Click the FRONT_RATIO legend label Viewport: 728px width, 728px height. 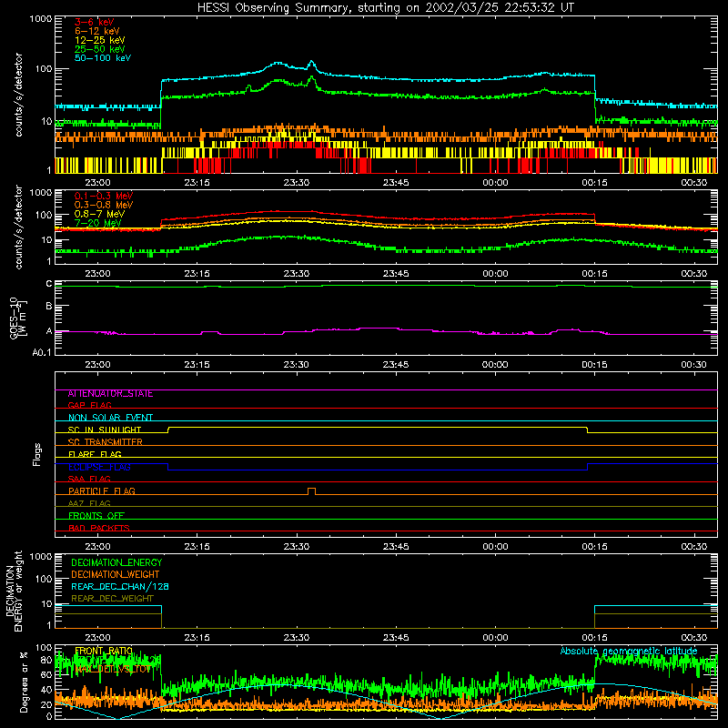point(104,651)
